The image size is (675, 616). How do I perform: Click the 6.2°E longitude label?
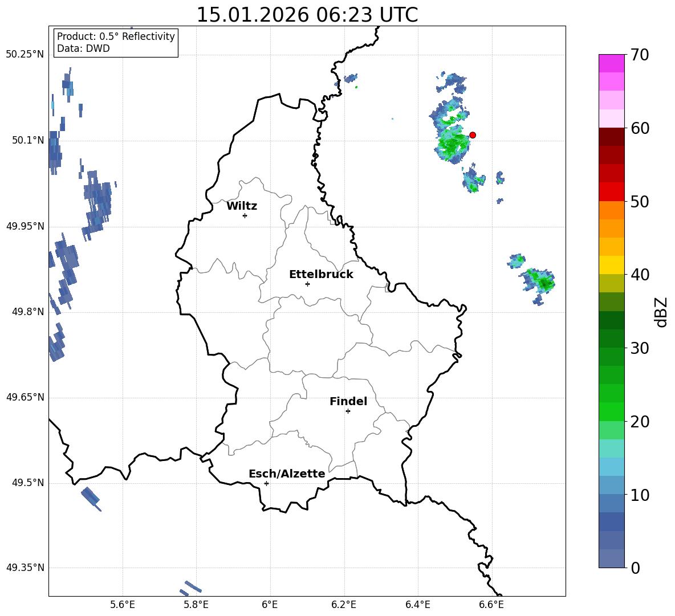tap(344, 605)
